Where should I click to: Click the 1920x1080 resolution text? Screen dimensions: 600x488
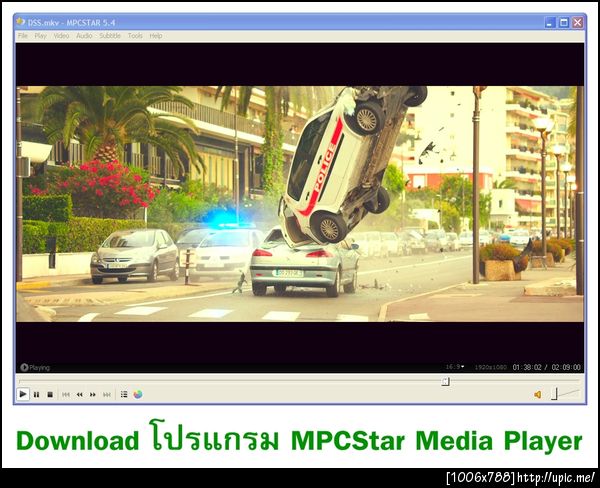pos(491,367)
